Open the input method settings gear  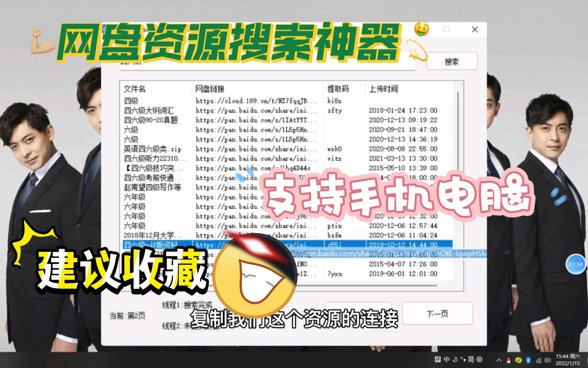pos(479,360)
